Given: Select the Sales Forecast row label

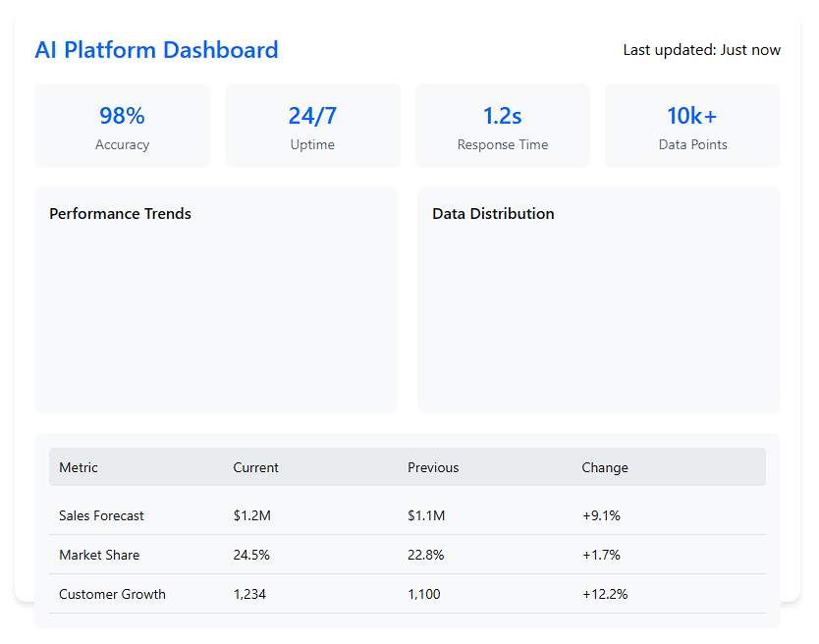Looking at the screenshot, I should pos(101,515).
